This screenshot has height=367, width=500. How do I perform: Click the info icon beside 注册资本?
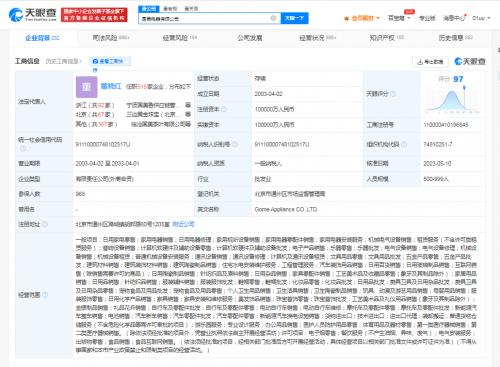[x=224, y=109]
